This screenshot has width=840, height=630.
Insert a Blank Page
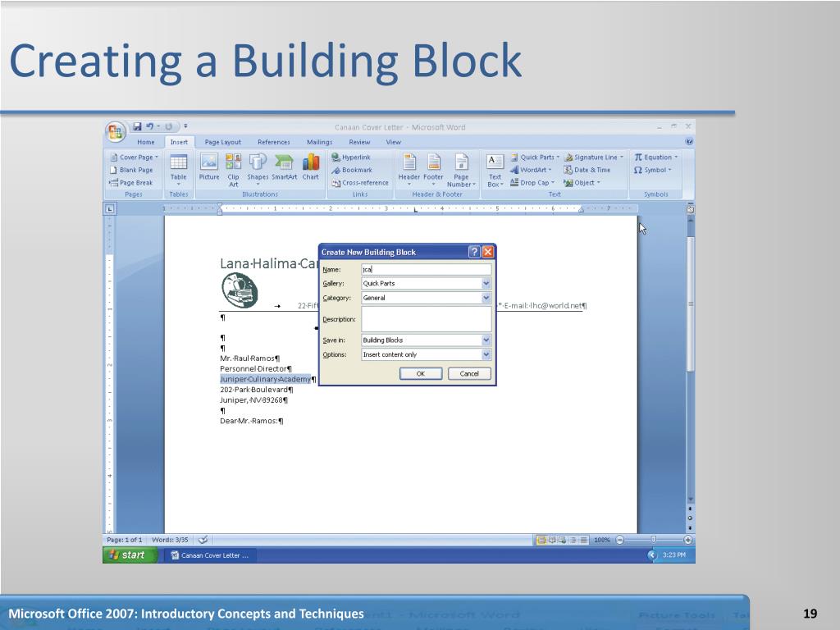pos(132,170)
